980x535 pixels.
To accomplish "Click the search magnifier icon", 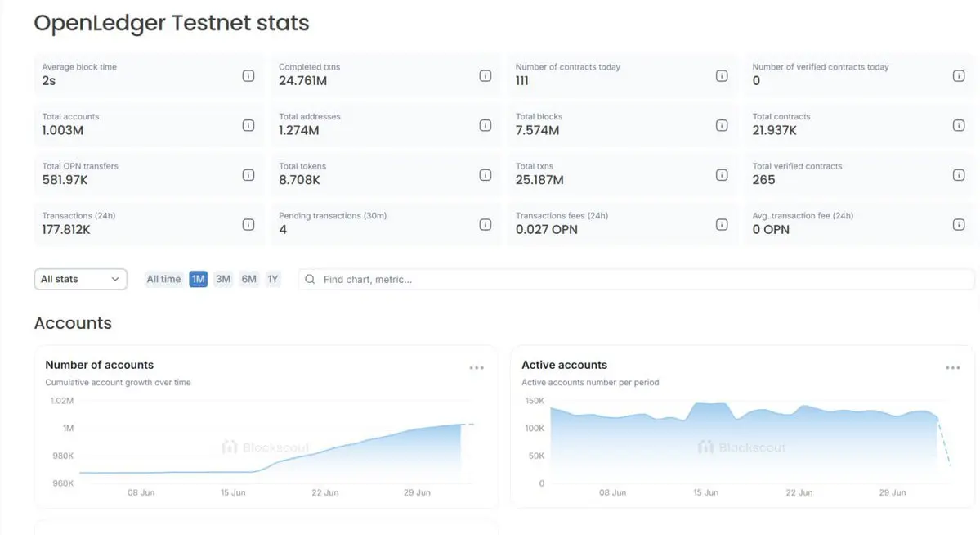I will pos(310,279).
